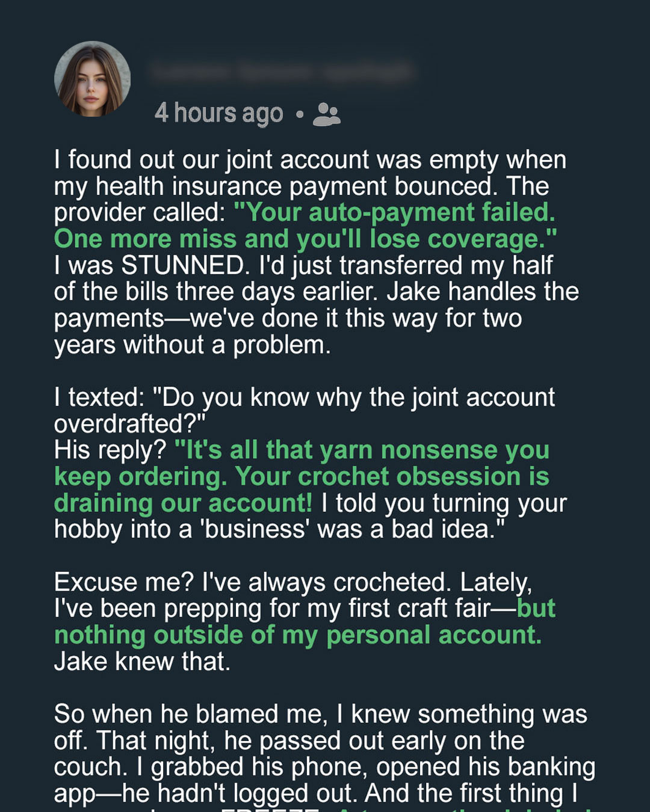Image resolution: width=650 pixels, height=812 pixels.
Task: Click the friends audience icon
Action: pos(327,114)
